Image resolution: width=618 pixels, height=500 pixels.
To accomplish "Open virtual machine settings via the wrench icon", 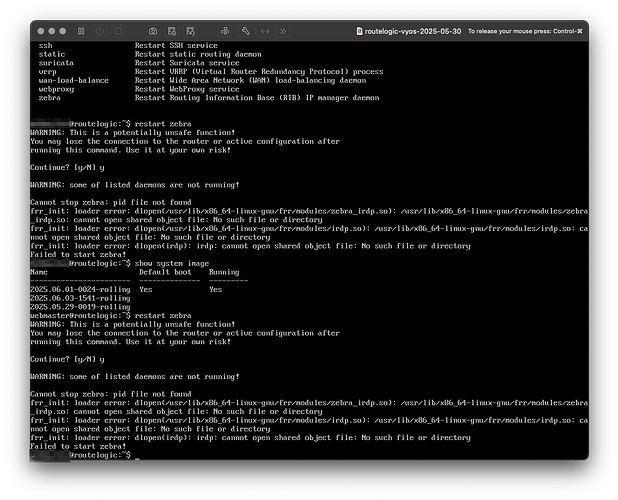I will [246, 31].
